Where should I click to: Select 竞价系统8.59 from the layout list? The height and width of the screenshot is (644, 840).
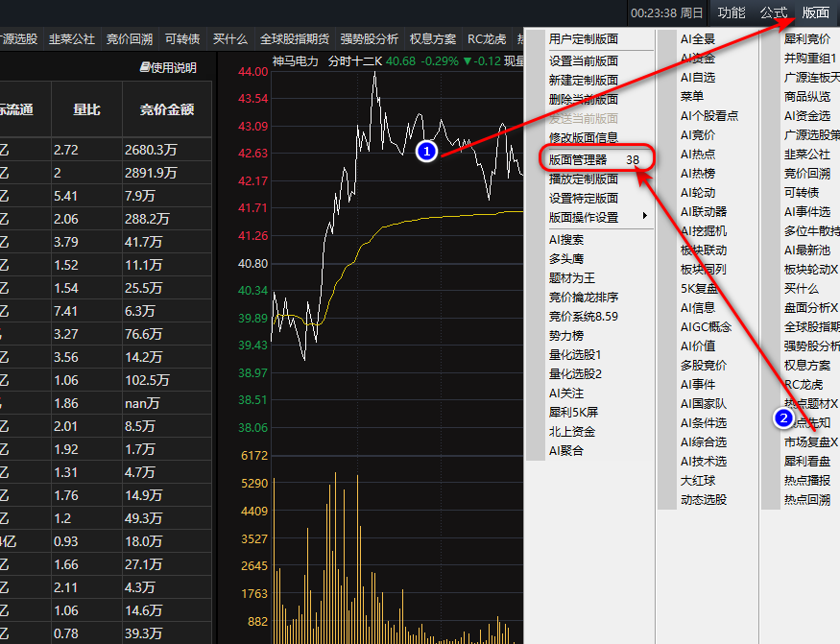[584, 316]
